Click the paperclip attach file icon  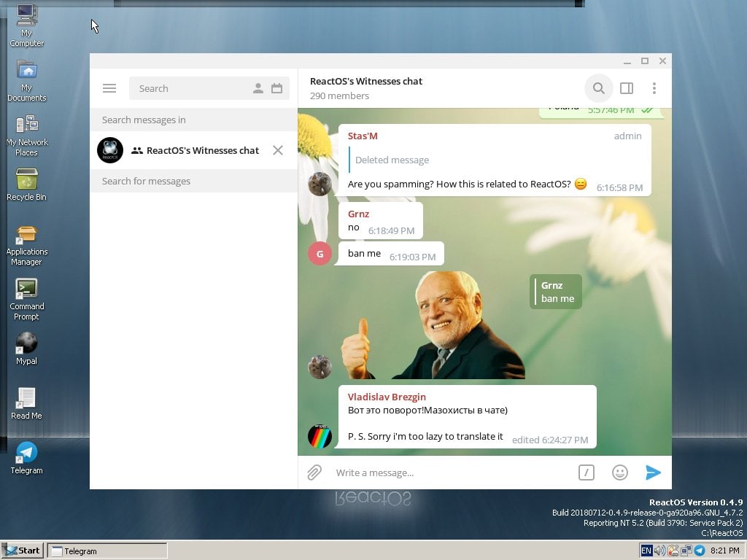(x=314, y=472)
